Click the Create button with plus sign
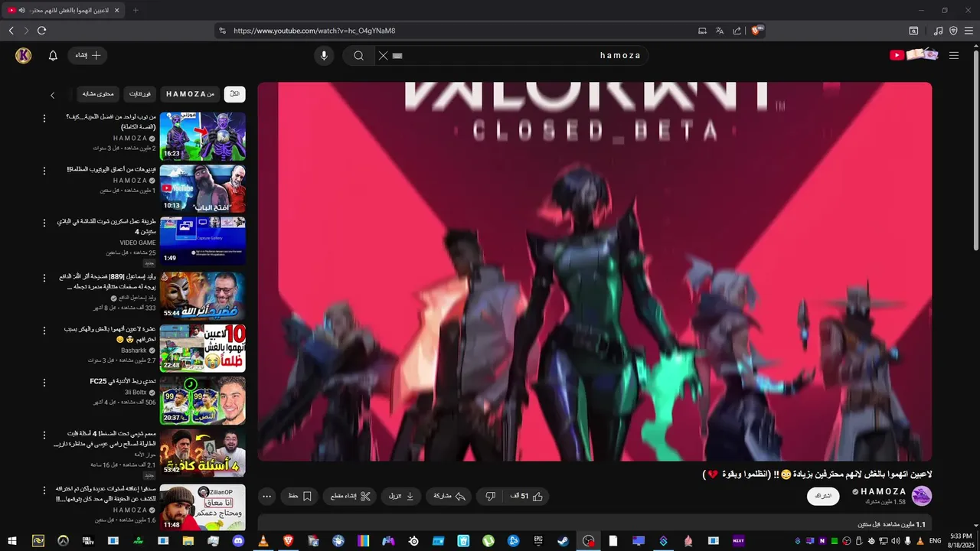 click(x=88, y=55)
